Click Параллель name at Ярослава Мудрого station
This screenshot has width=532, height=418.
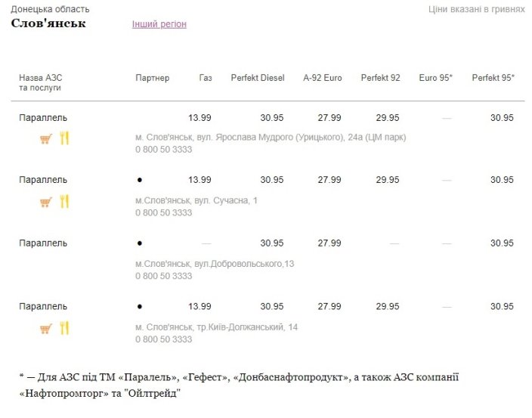(x=43, y=118)
